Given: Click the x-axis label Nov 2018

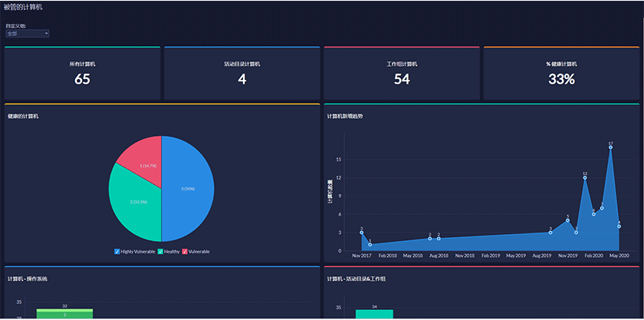Looking at the screenshot, I should 465,256.
